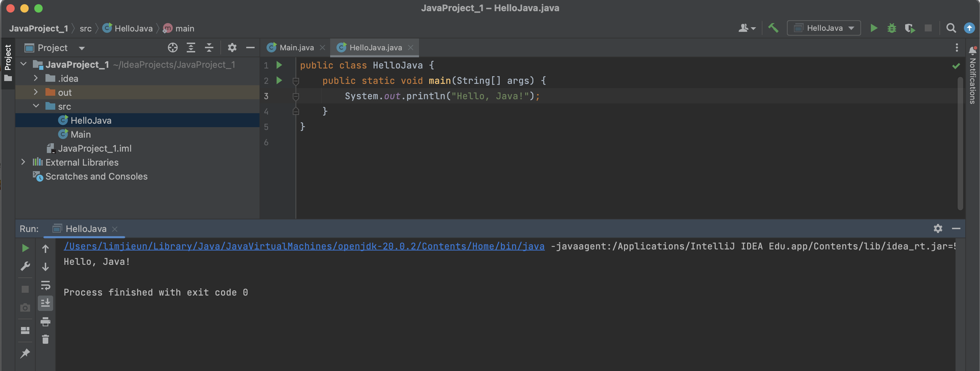The height and width of the screenshot is (371, 980).
Task: Toggle Scroll to End in the console
Action: [45, 303]
